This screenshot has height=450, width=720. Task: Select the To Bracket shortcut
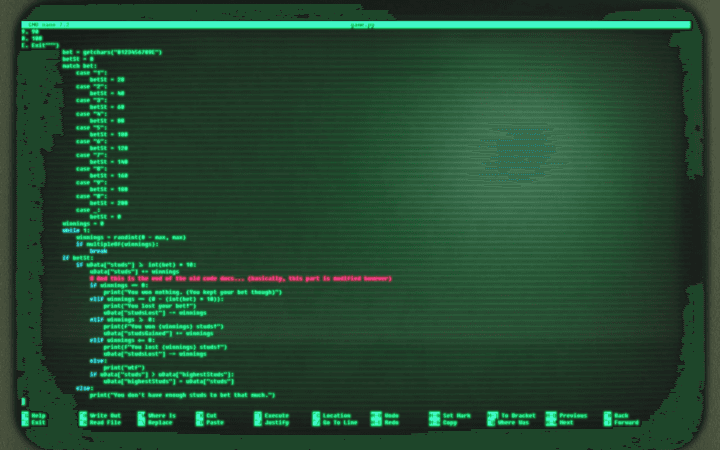click(x=514, y=415)
